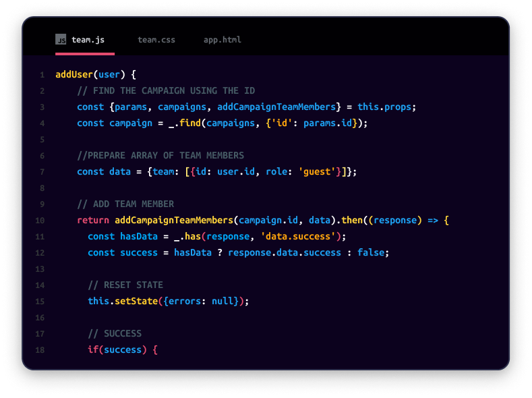This screenshot has height=398, width=532.
Task: Click line number 7 in the gutter
Action: (42, 172)
